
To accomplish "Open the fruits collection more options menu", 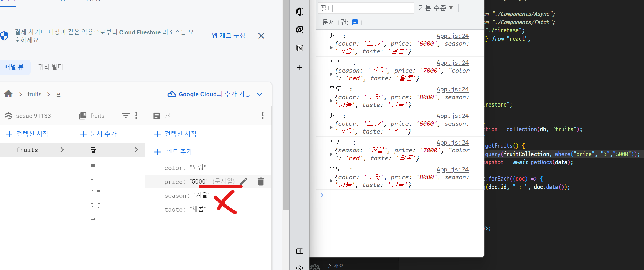I will (136, 115).
